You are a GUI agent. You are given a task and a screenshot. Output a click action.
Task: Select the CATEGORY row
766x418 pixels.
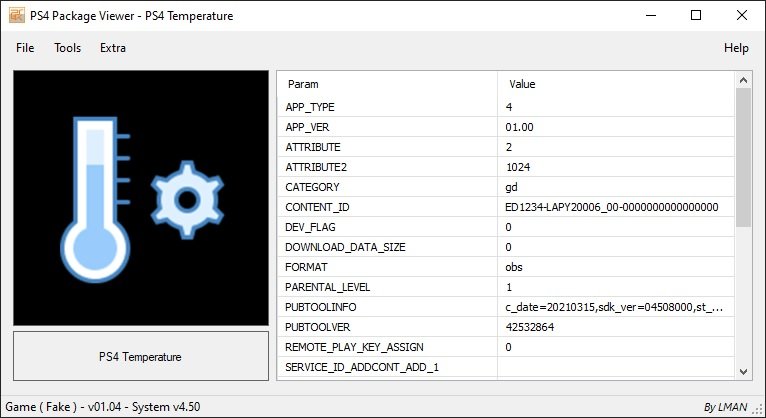(506, 187)
